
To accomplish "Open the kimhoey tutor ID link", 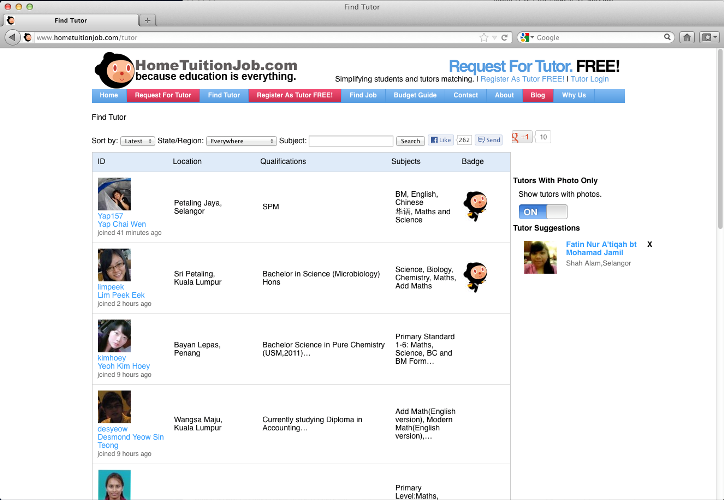I will click(112, 358).
